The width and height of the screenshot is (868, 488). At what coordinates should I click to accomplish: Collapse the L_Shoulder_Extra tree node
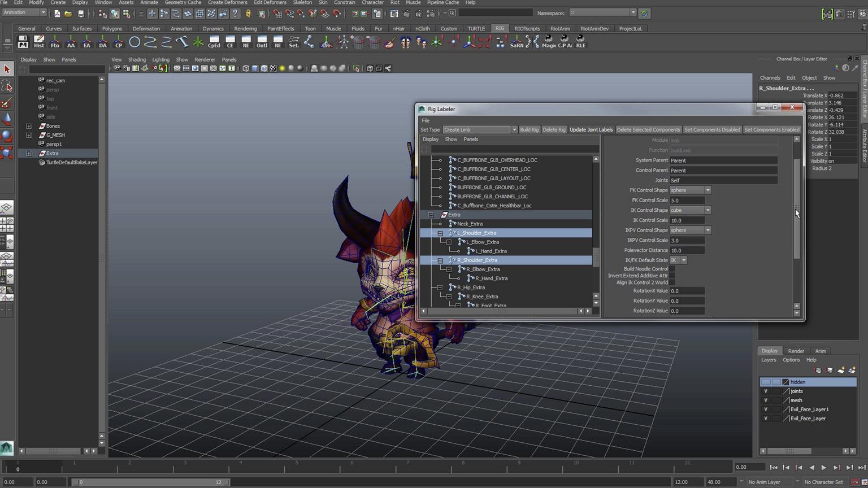coord(440,233)
